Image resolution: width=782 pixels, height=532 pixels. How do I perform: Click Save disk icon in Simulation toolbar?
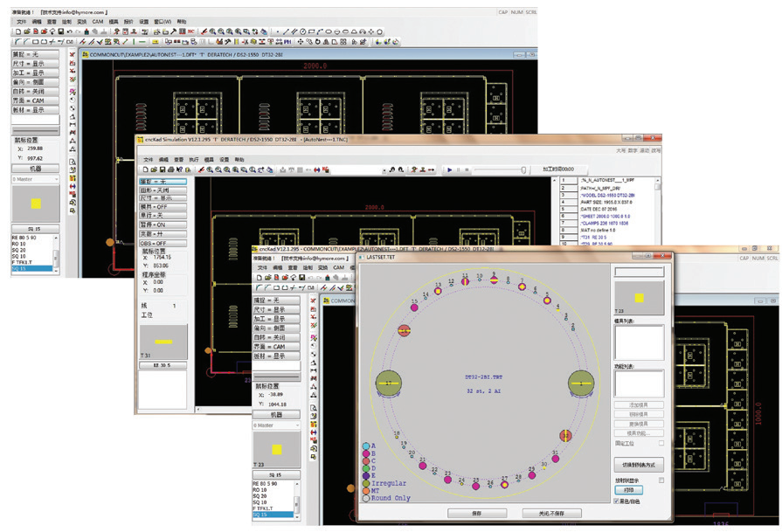[163, 169]
